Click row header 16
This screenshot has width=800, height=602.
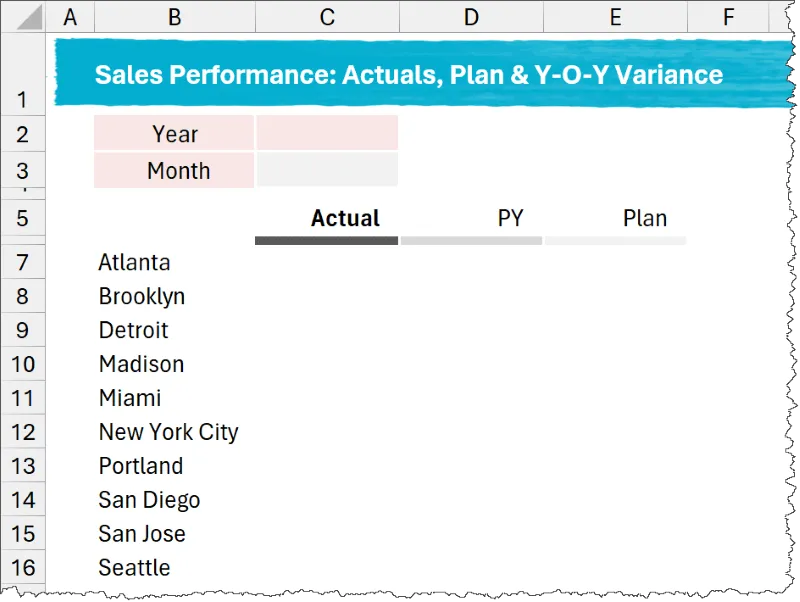pos(23,567)
